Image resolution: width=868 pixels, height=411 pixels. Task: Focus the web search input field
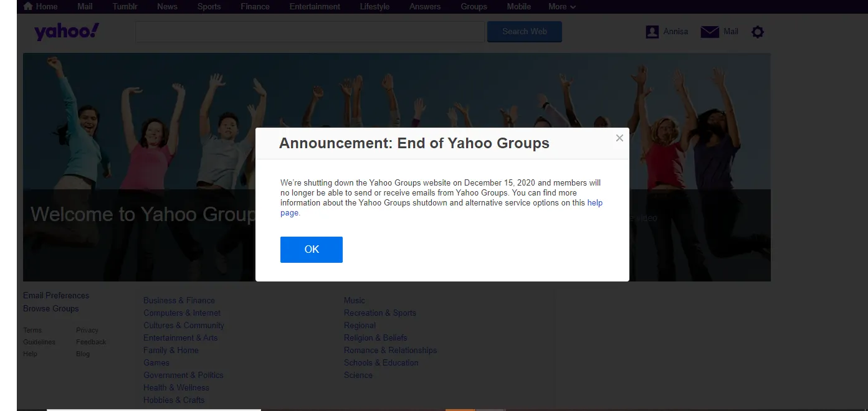click(x=310, y=32)
